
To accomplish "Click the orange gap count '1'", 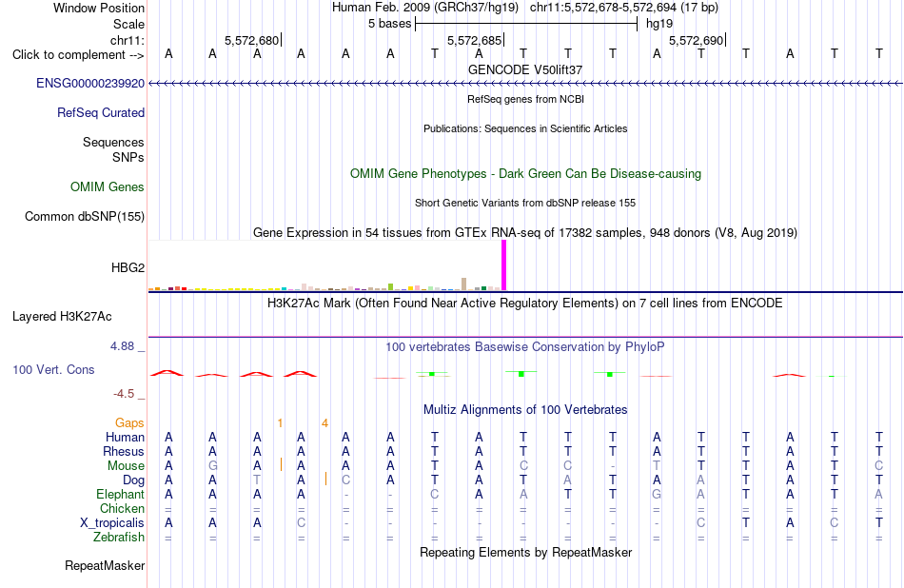I will (x=280, y=423).
